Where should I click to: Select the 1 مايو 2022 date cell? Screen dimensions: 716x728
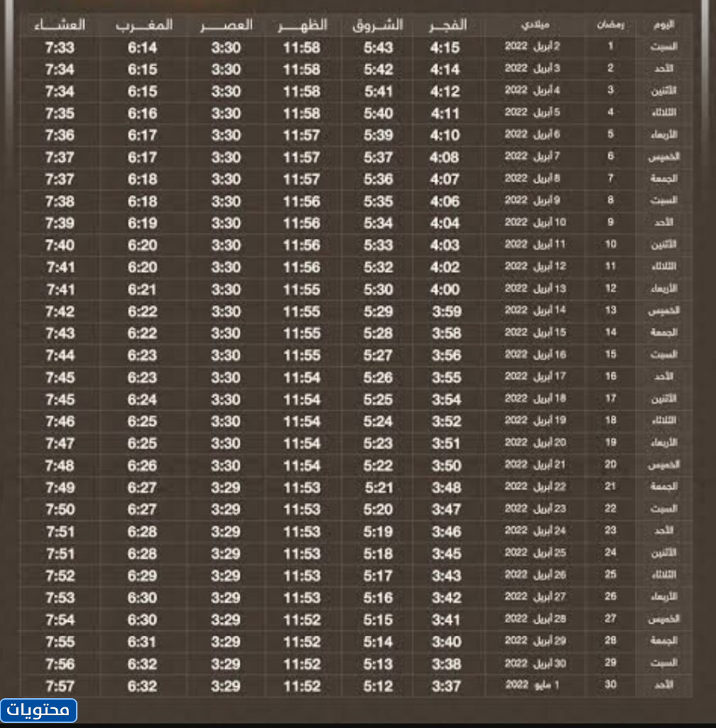click(535, 685)
